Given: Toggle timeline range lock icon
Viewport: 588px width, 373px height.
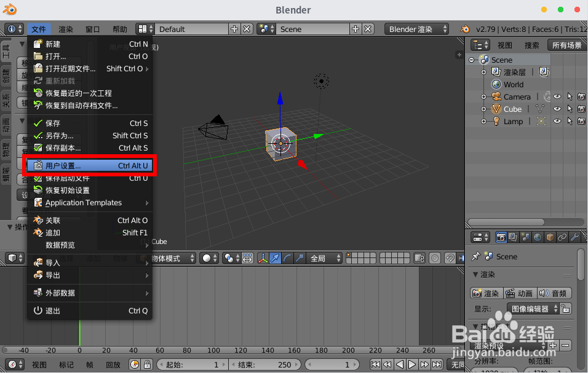Looking at the screenshot, I should 148,364.
